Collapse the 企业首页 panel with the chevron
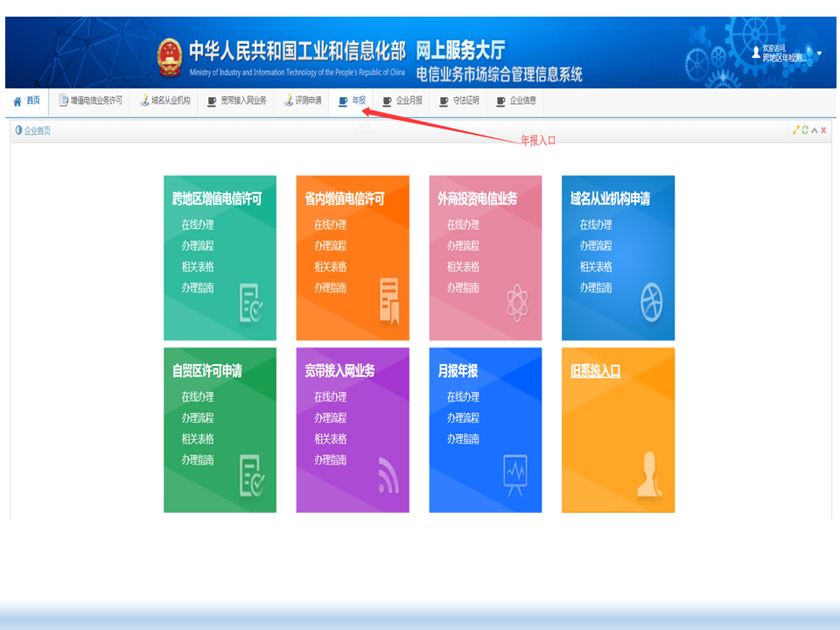840x630 pixels. [815, 130]
